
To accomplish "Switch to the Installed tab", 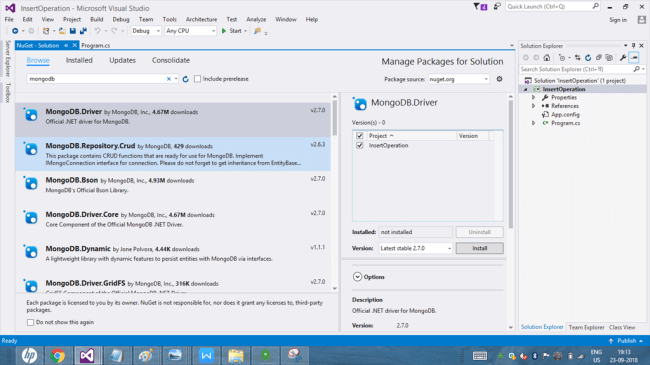I will [79, 60].
